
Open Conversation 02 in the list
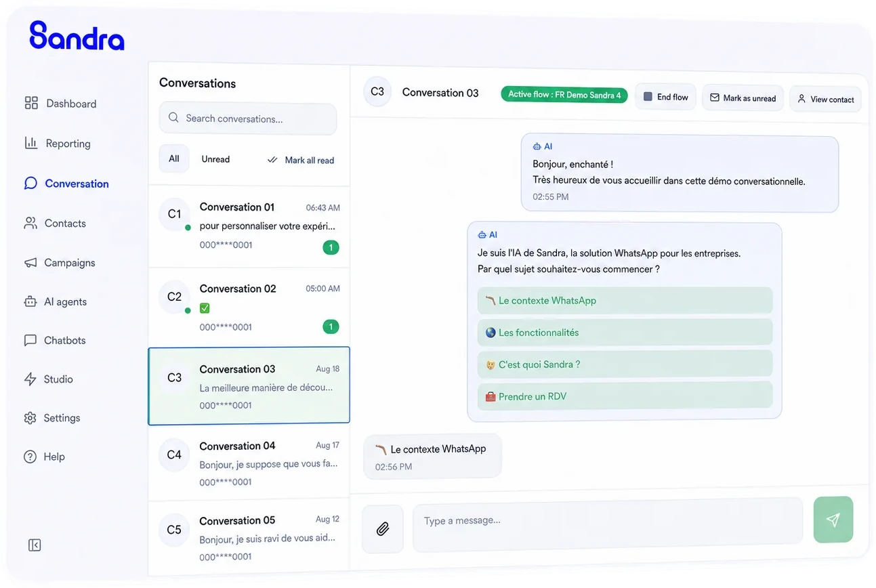pyautogui.click(x=249, y=308)
